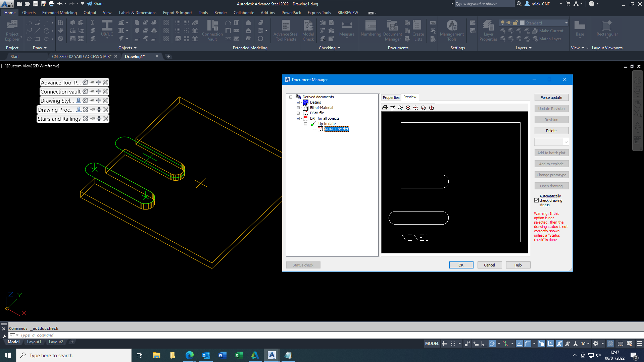Print the DXF preview

pos(385,108)
